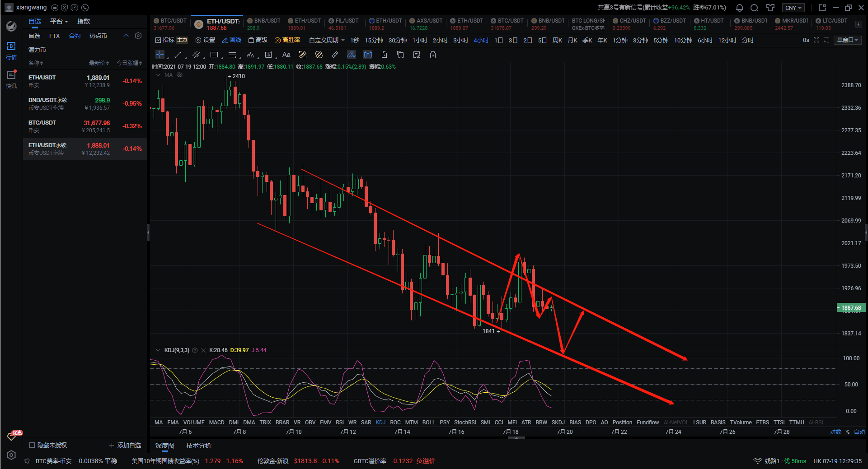Select the 热点币 watchlist tab
Viewport: 868px width, 469px height.
98,36
